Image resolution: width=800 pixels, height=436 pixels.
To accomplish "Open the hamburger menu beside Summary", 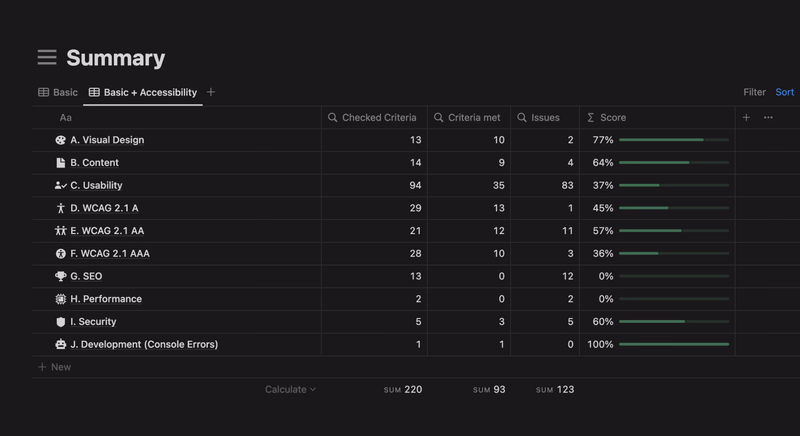I will tap(47, 58).
